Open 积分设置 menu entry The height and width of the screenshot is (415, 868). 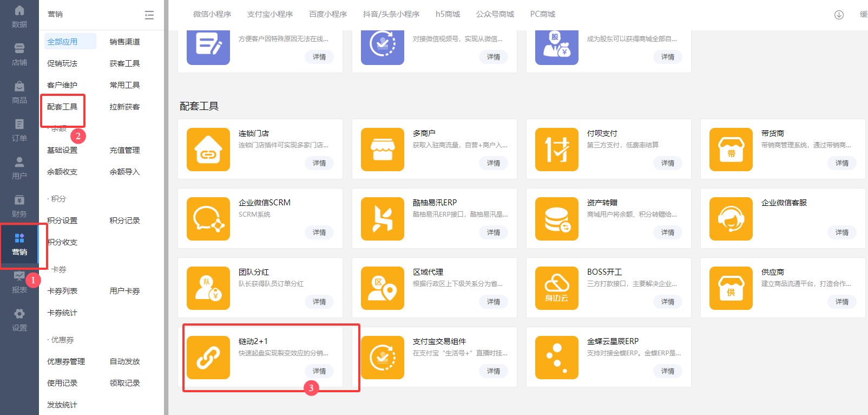[x=62, y=221]
